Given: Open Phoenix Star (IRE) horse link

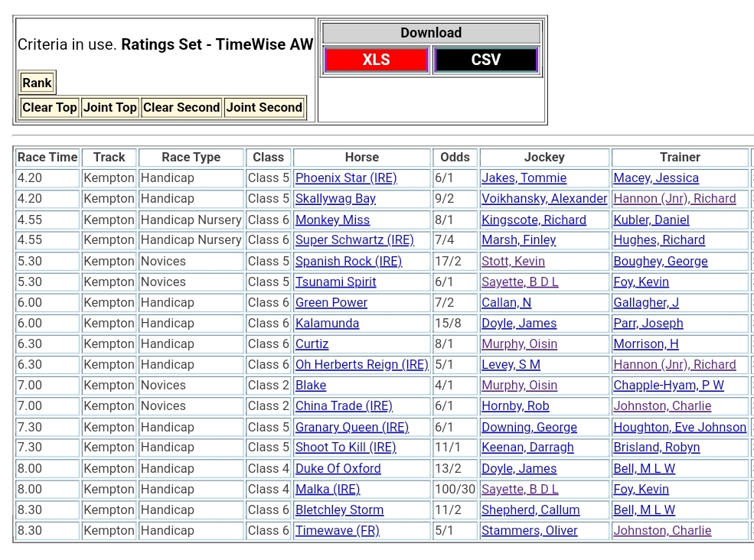Looking at the screenshot, I should point(346,178).
